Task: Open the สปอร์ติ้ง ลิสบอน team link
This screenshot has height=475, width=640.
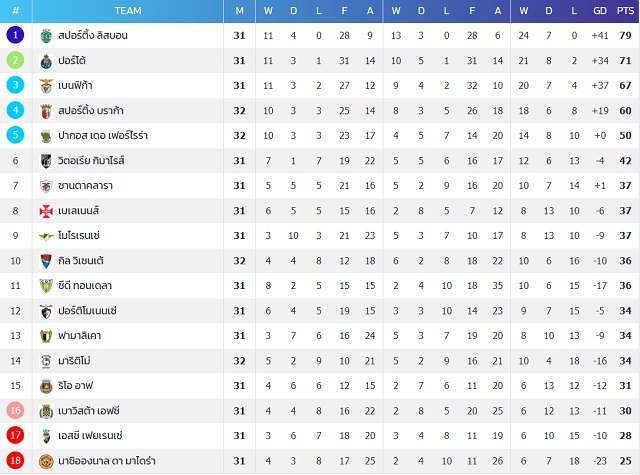Action: coord(93,36)
